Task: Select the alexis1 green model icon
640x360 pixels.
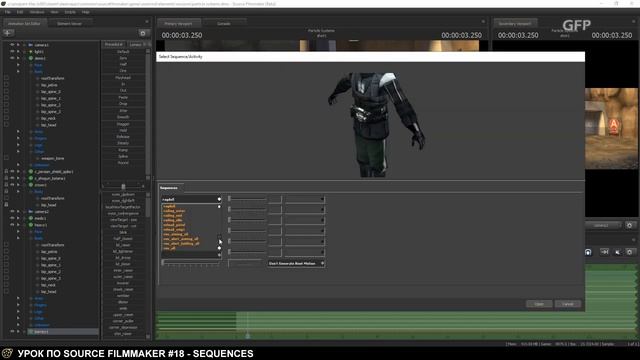Action: click(x=31, y=58)
